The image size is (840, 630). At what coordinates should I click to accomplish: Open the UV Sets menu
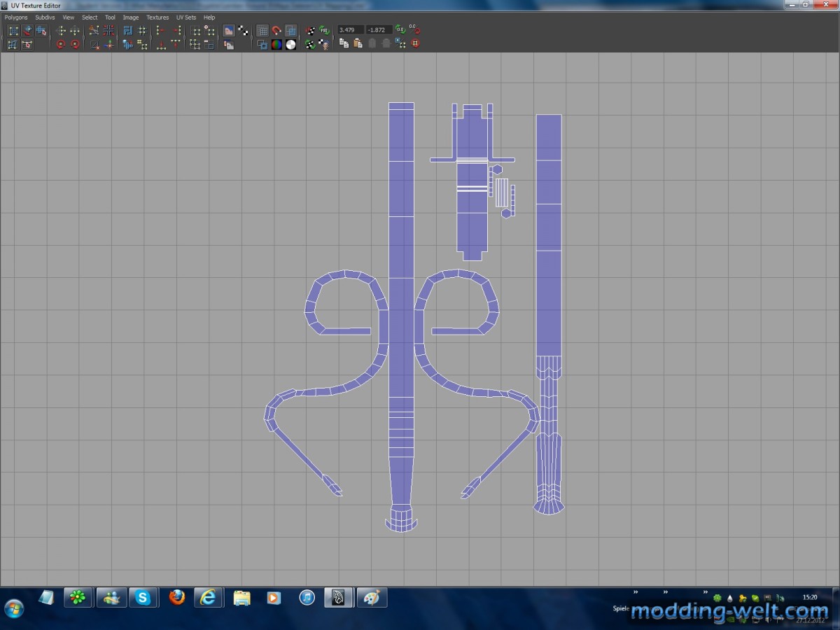click(186, 17)
